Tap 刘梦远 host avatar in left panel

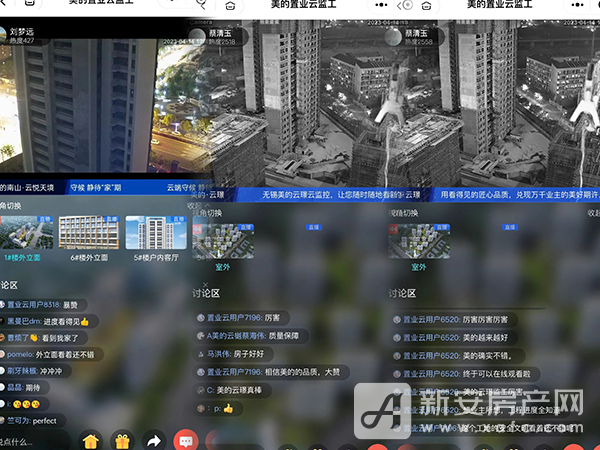pos(2,35)
